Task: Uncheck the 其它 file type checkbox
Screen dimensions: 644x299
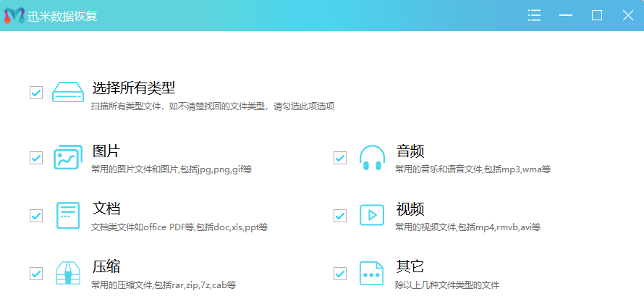Action: coord(340,273)
